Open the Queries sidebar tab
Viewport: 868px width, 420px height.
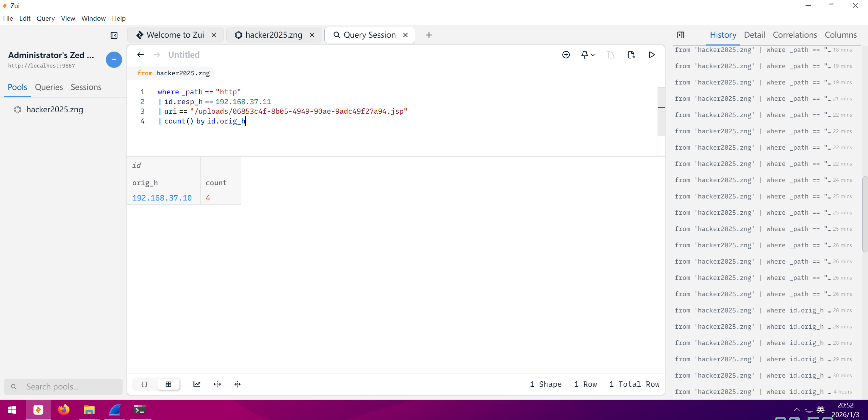tap(49, 87)
